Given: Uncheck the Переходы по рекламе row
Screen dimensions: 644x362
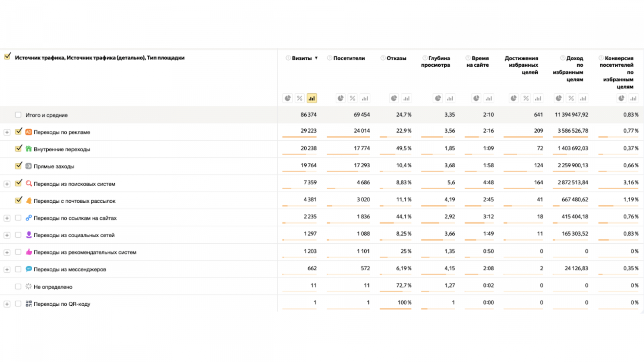Looking at the screenshot, I should [18, 132].
